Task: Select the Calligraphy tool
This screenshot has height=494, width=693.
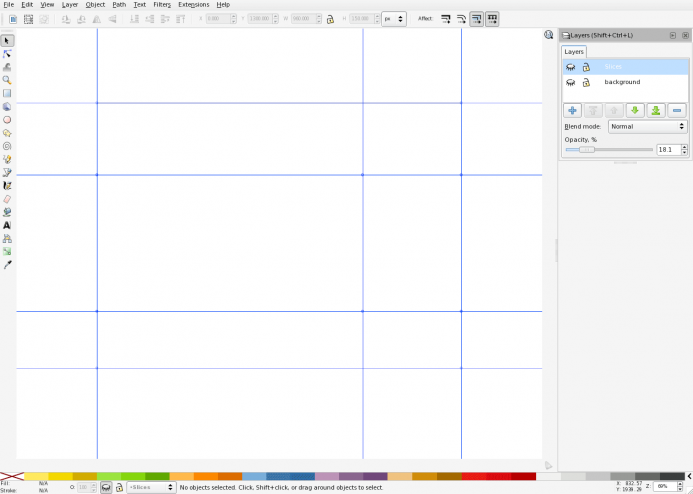Action: pyautogui.click(x=7, y=186)
